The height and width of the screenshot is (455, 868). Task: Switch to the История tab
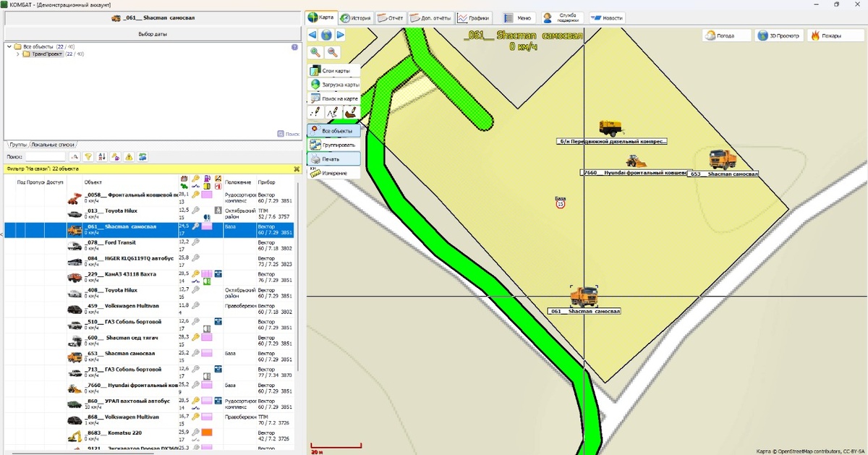pos(356,17)
